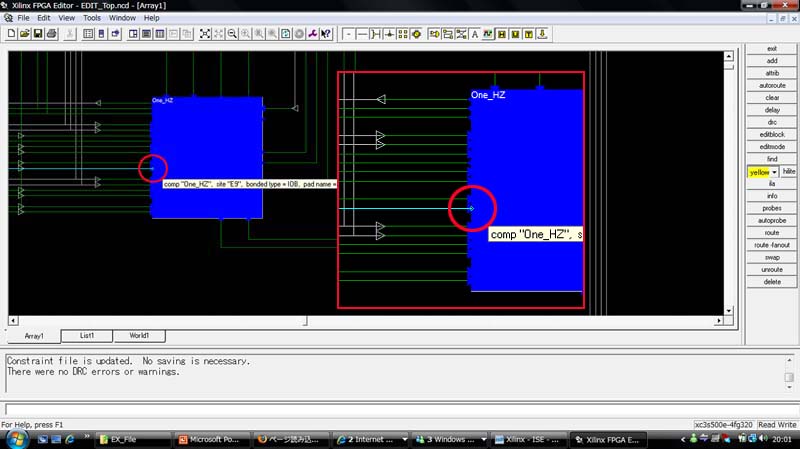The width and height of the screenshot is (800, 449).
Task: Click the Xilinx - ISE taskbar button
Action: [528, 439]
